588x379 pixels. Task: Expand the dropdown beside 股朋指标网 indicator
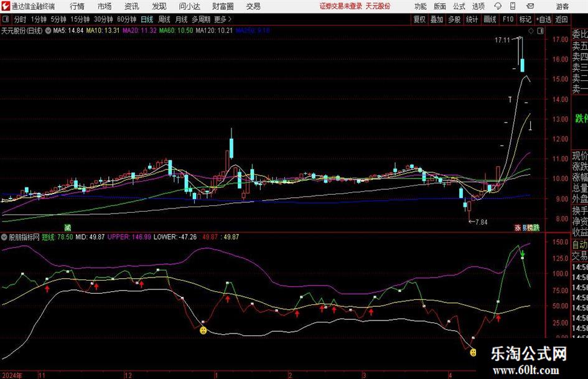point(4,237)
